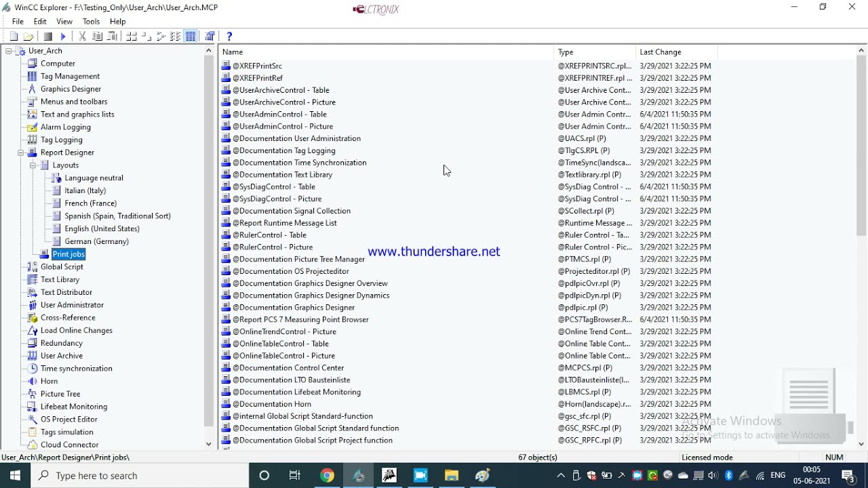This screenshot has height=488, width=868.
Task: Open the View menu
Action: (x=64, y=22)
